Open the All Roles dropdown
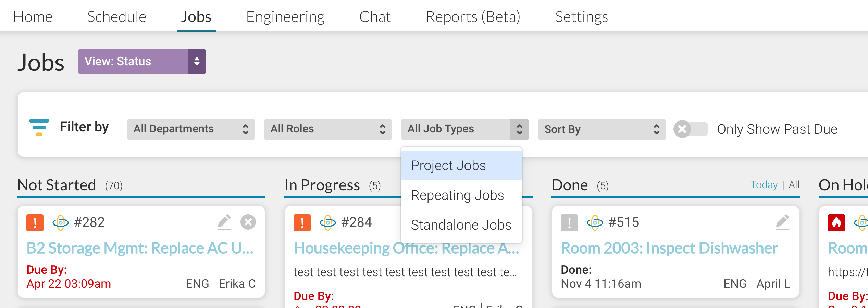Viewport: 868px width, 308px height. pyautogui.click(x=328, y=129)
